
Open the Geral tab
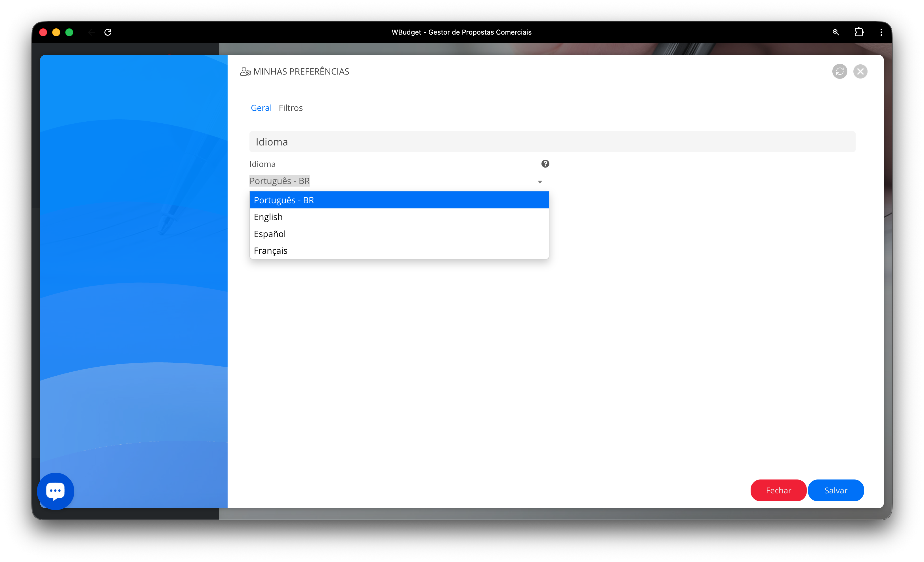click(261, 108)
